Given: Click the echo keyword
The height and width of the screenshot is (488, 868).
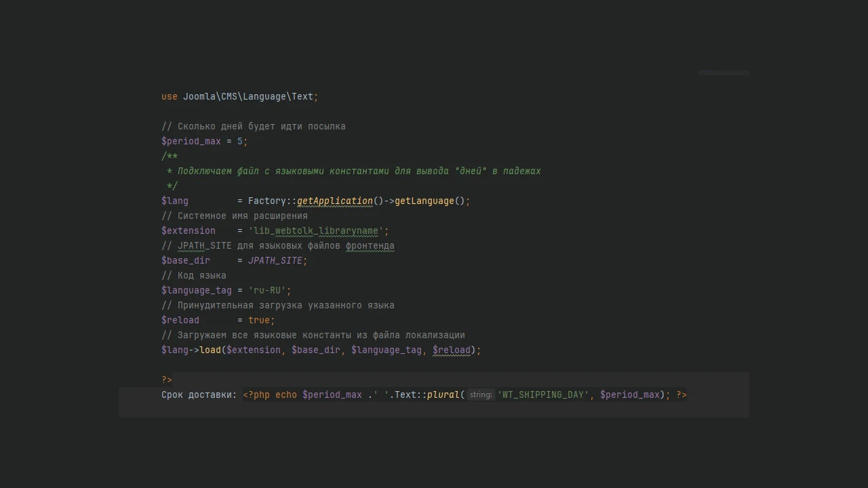Looking at the screenshot, I should (x=286, y=394).
